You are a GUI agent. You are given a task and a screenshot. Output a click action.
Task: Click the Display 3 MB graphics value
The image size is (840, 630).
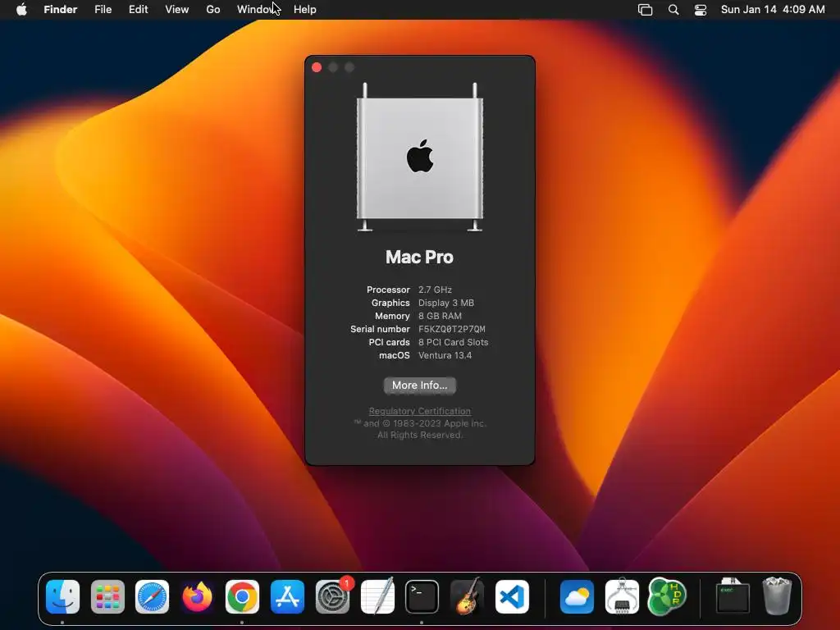coord(446,303)
